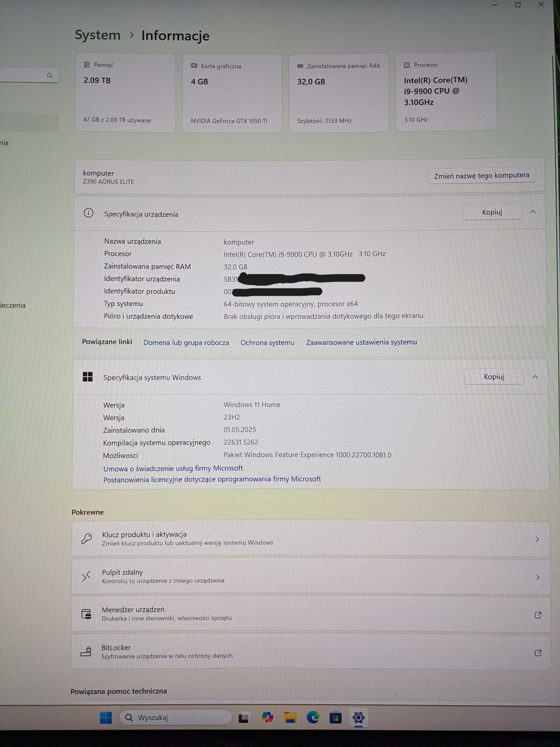
Task: Click the Menedżer urządzeń title
Action: [x=133, y=610]
